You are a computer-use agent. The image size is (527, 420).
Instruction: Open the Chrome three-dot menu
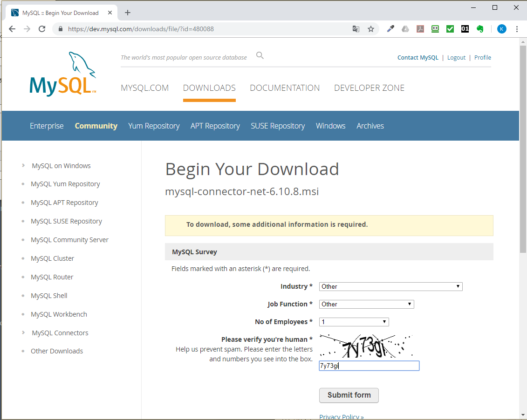coord(517,29)
